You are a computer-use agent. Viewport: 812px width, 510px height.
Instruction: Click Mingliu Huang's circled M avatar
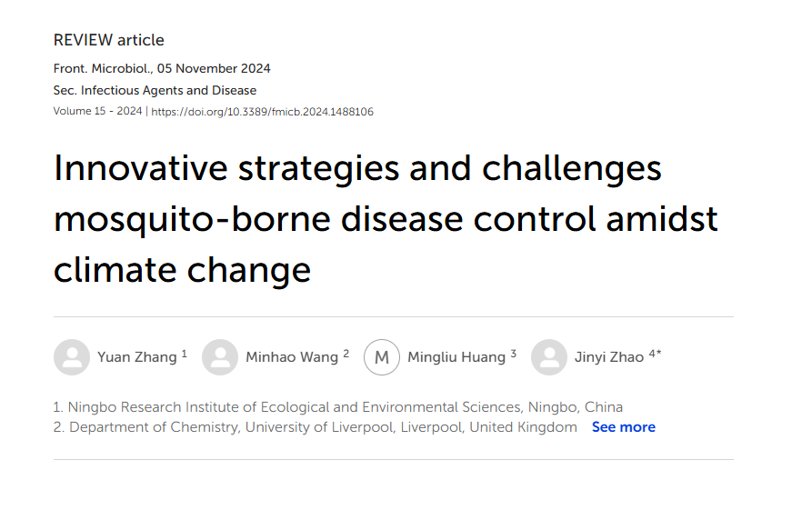click(382, 357)
